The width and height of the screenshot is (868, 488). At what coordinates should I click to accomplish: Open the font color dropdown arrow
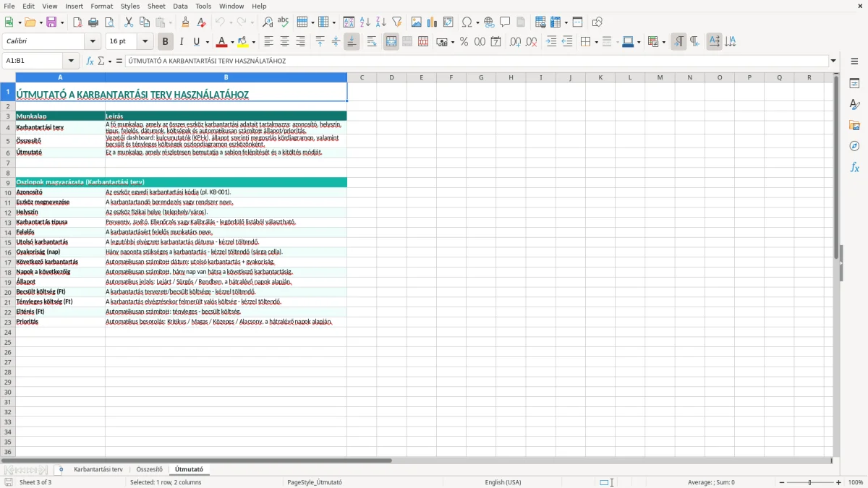coord(232,42)
